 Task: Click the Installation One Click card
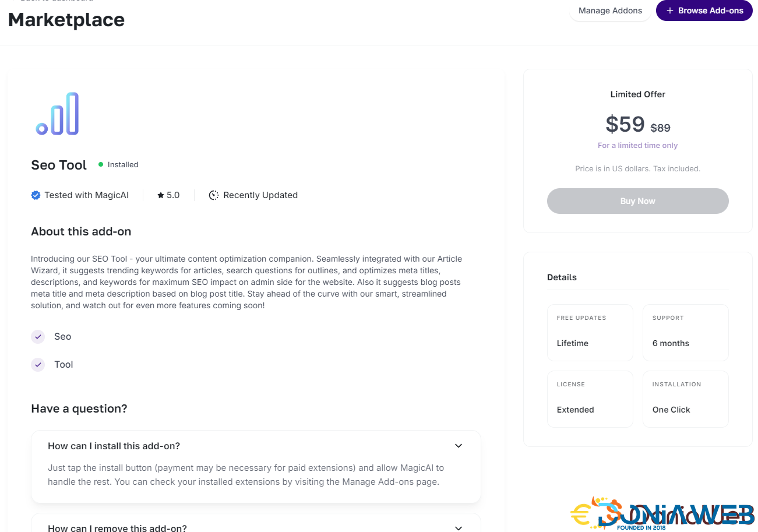[685, 399]
